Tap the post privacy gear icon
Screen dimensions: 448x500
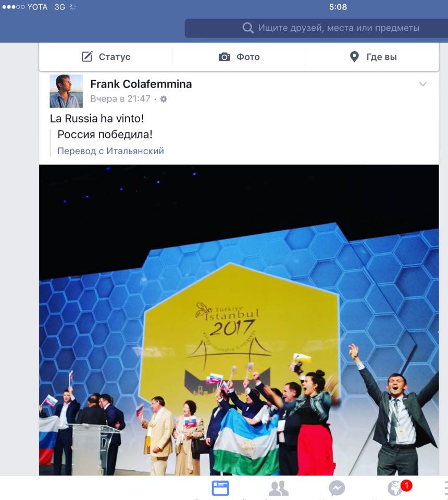click(164, 99)
